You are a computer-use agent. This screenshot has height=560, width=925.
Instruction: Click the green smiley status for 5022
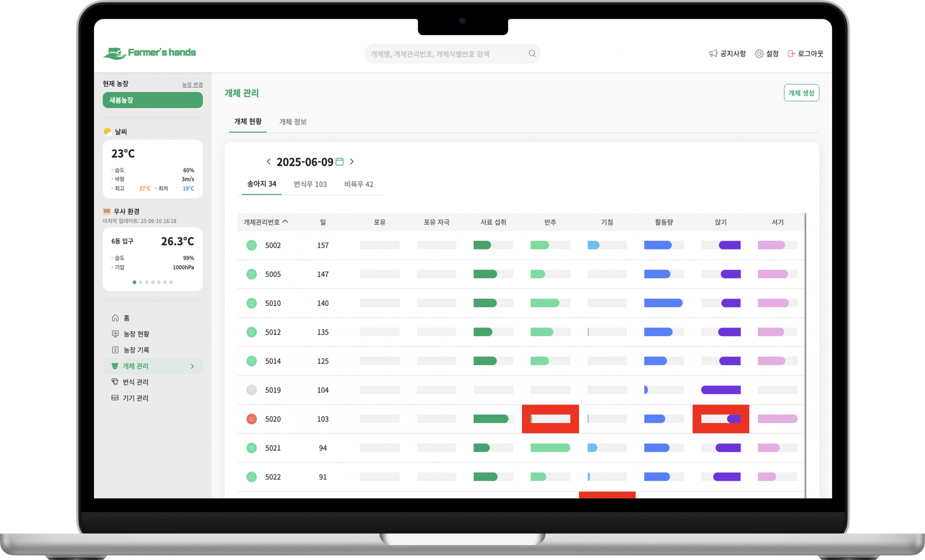(251, 477)
